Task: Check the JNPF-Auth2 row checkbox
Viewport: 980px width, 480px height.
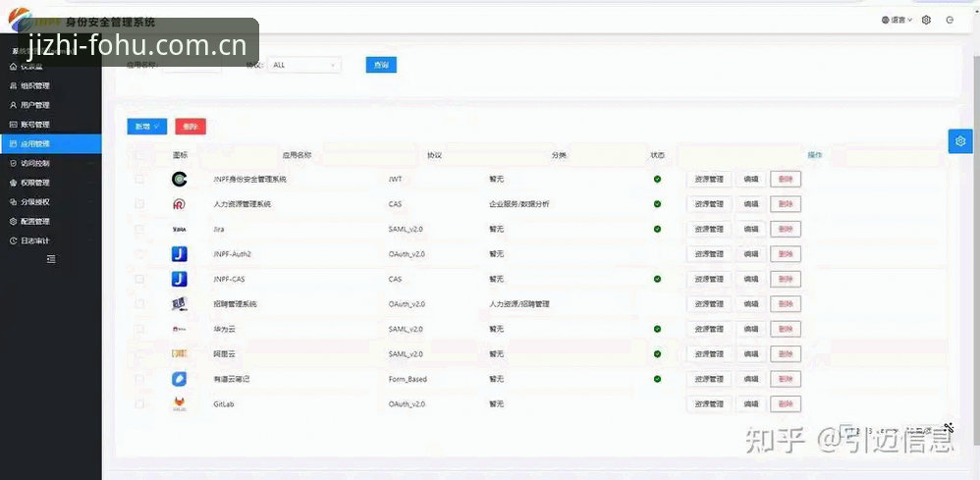Action: (x=139, y=254)
